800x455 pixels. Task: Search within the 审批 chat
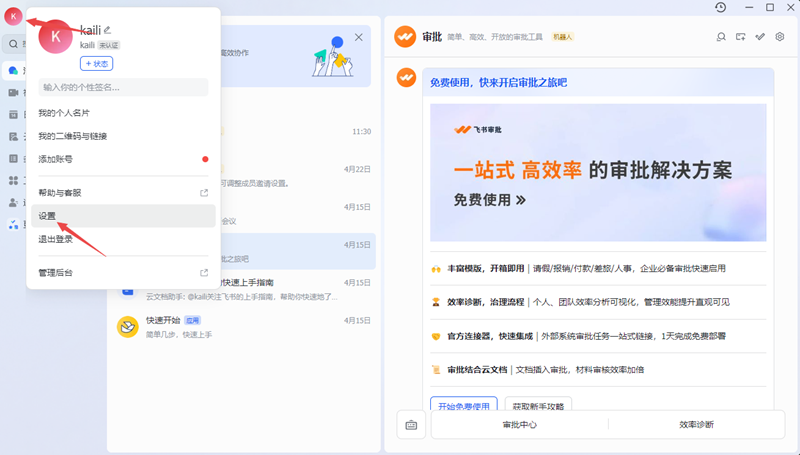721,37
